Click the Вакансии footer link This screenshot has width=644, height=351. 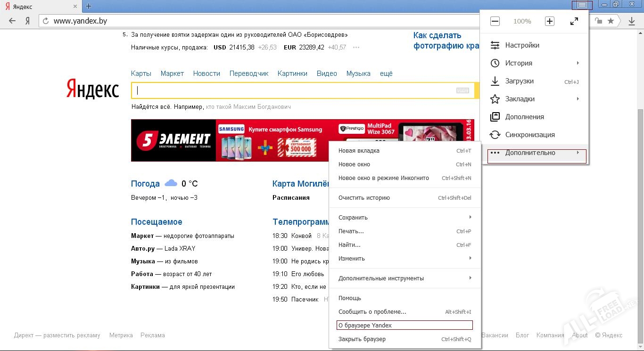pos(495,335)
